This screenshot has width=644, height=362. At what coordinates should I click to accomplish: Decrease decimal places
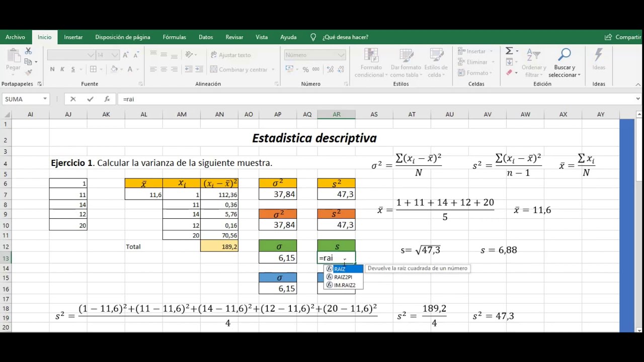[340, 69]
